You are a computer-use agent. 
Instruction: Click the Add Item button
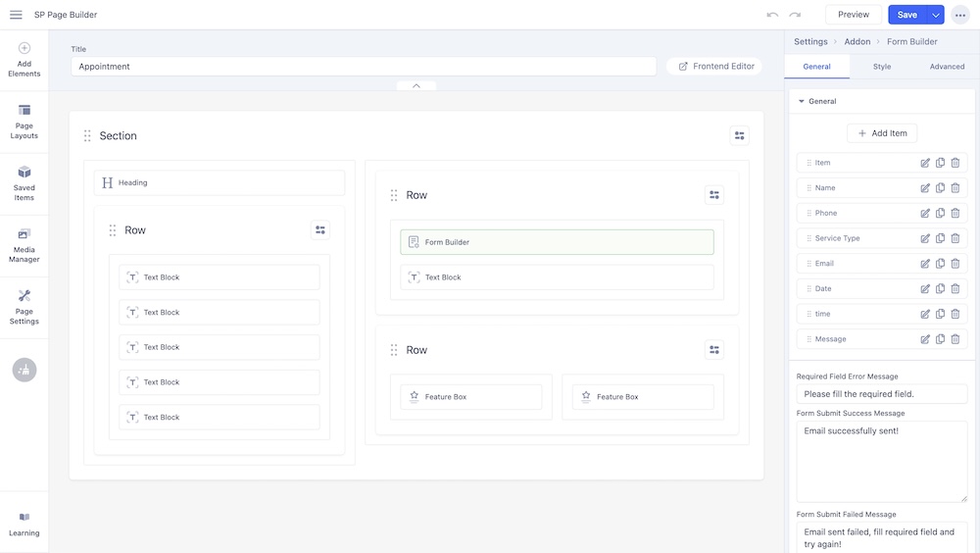(882, 133)
